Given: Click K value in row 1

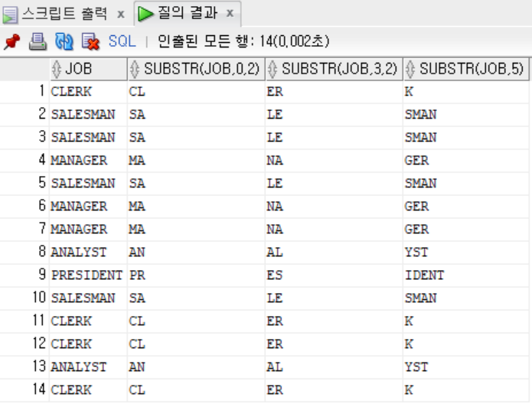Looking at the screenshot, I should (409, 92).
